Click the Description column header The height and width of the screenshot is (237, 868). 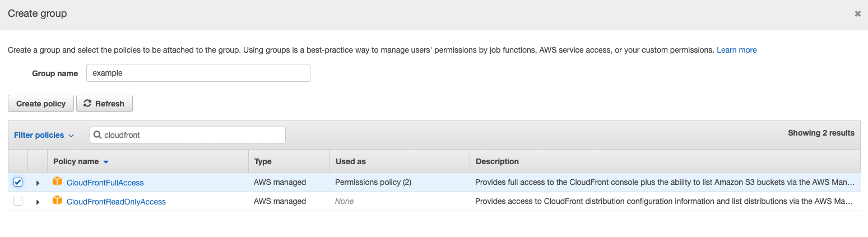[497, 161]
